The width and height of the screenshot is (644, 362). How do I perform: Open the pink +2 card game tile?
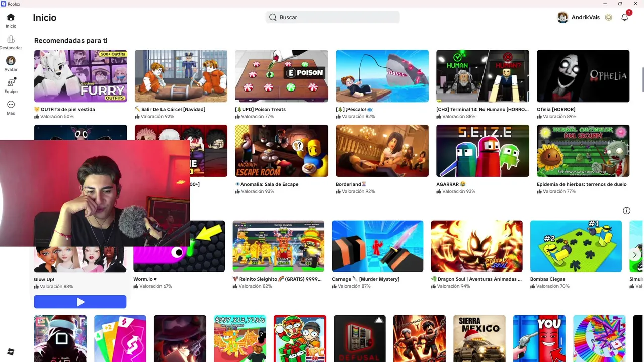[120, 338]
